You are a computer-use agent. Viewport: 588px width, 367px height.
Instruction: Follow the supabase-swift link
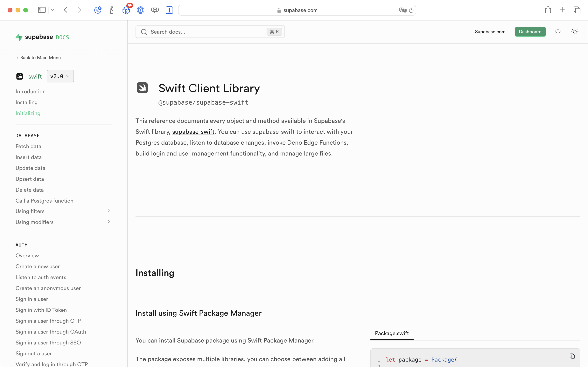(193, 131)
